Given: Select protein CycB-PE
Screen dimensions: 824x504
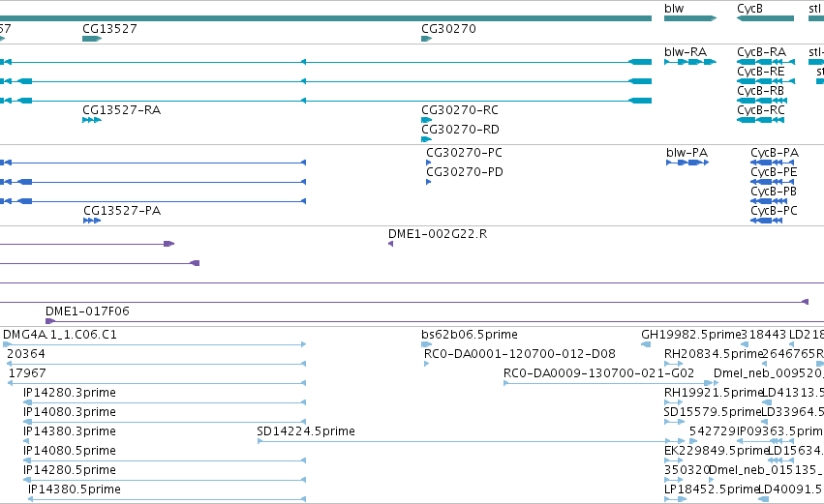Looking at the screenshot, I should pyautogui.click(x=774, y=172).
